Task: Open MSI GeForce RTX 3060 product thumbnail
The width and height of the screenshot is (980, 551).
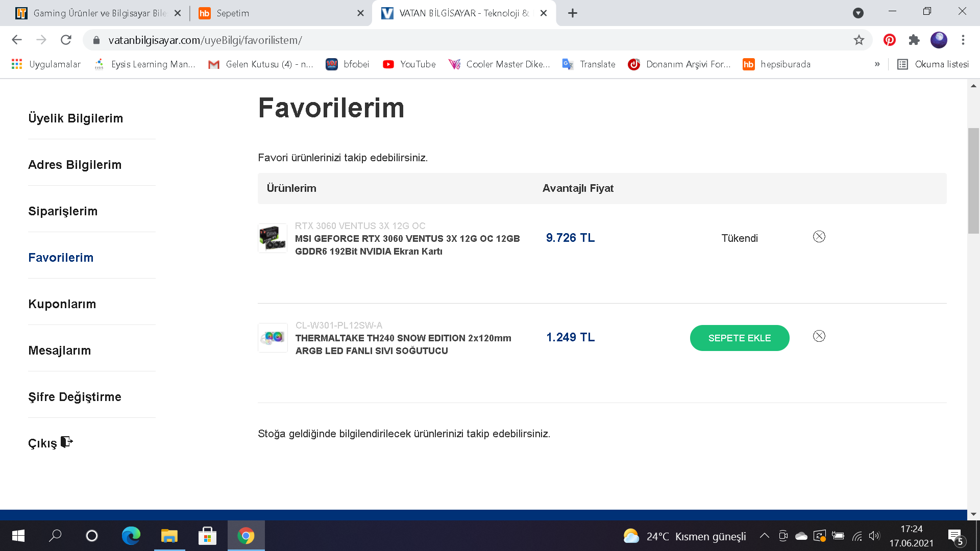Action: click(x=273, y=238)
